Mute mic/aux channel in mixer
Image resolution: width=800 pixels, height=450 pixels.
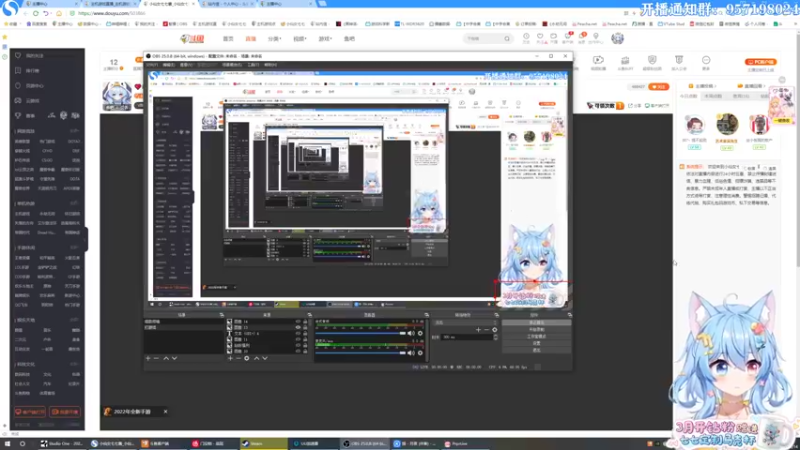[411, 353]
